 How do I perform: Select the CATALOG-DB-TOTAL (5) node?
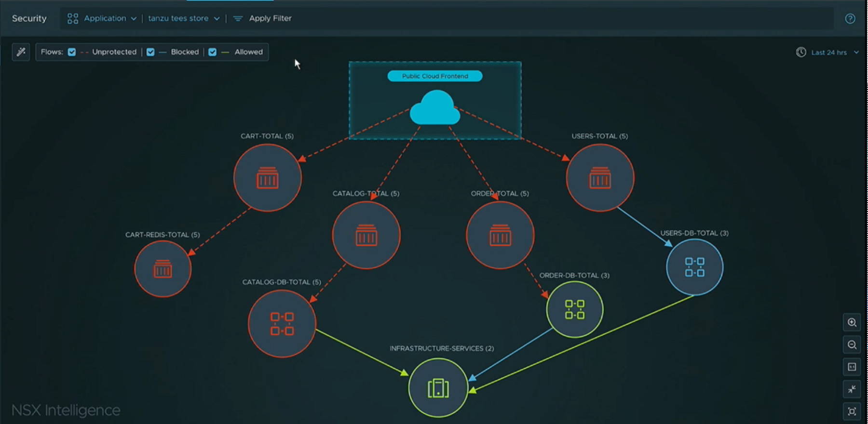coord(282,323)
